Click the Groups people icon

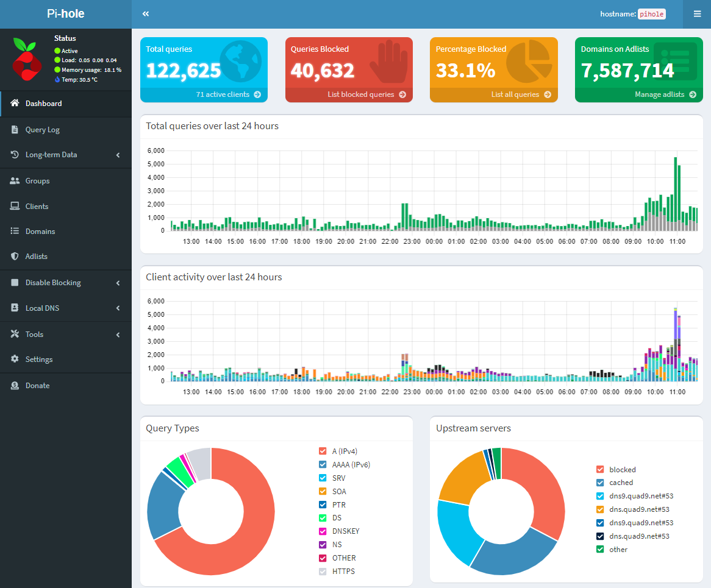pyautogui.click(x=15, y=181)
